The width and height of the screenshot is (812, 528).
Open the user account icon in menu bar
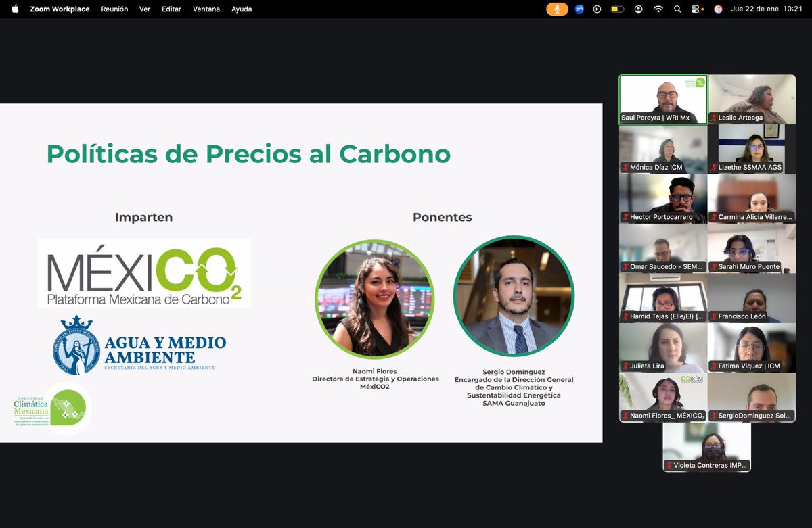pyautogui.click(x=637, y=9)
